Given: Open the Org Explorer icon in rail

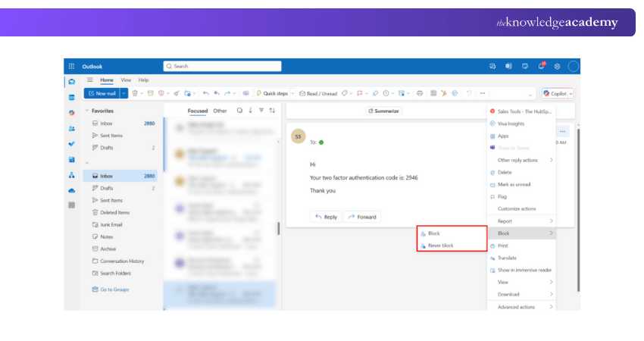Looking at the screenshot, I should point(72,176).
